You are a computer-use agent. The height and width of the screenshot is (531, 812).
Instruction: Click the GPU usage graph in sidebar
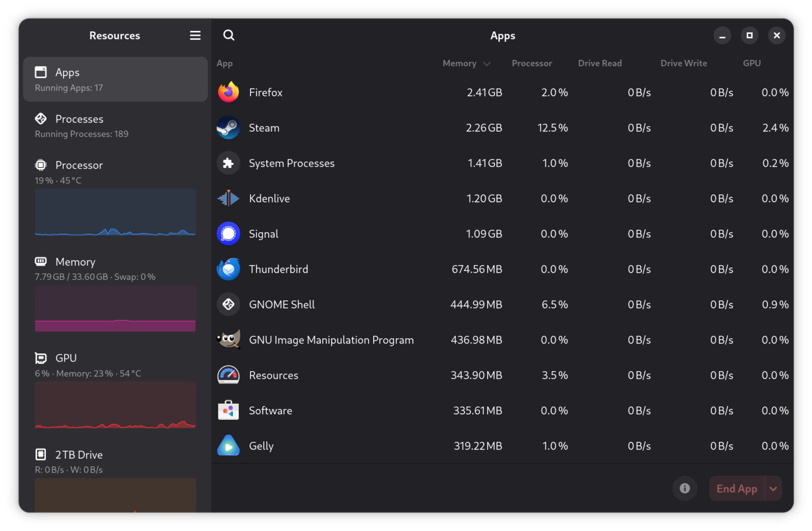click(x=115, y=405)
